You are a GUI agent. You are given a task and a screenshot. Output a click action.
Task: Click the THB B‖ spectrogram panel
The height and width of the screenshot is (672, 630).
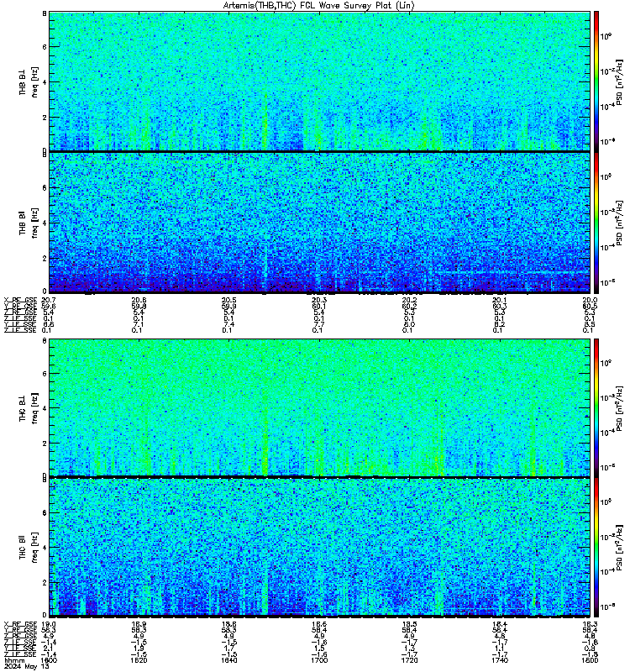click(x=320, y=223)
